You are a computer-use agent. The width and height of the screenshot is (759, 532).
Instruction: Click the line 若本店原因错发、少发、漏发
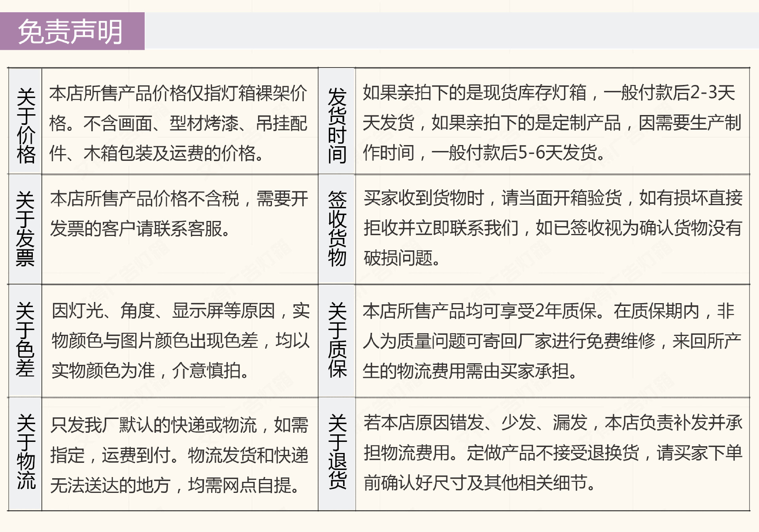click(476, 423)
